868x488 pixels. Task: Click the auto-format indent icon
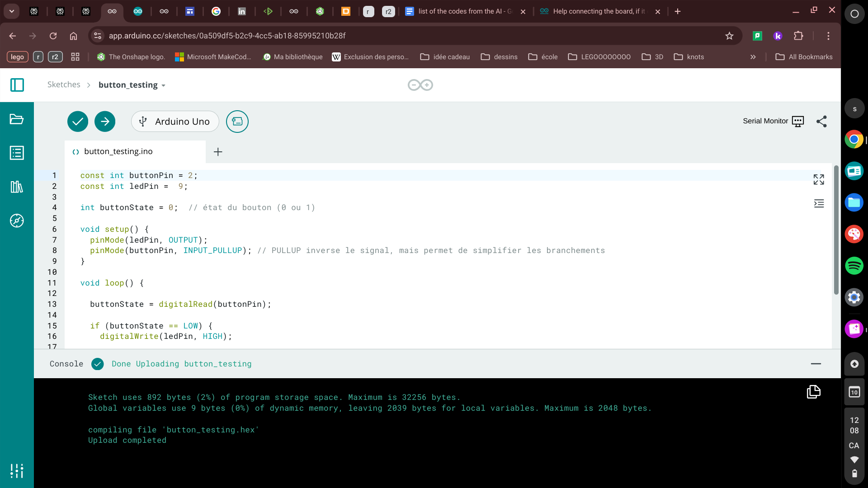pos(819,204)
